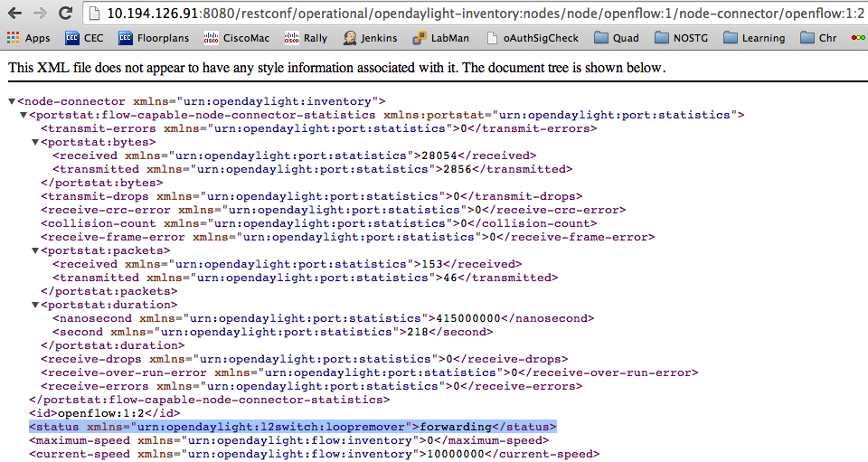The height and width of the screenshot is (462, 868).
Task: Click the browser Forward arrow
Action: (x=40, y=13)
